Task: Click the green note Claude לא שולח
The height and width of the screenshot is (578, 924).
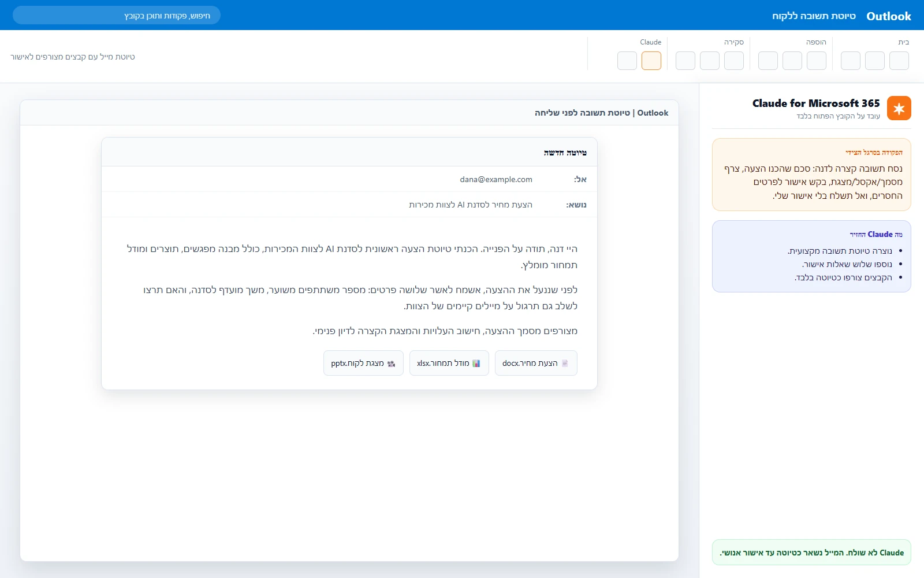Action: (x=811, y=553)
